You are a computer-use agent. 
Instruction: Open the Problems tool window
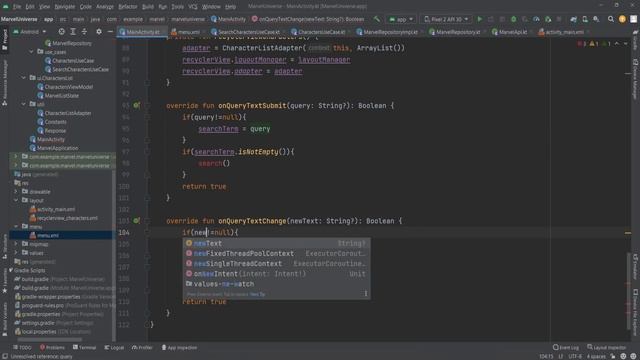[52, 348]
